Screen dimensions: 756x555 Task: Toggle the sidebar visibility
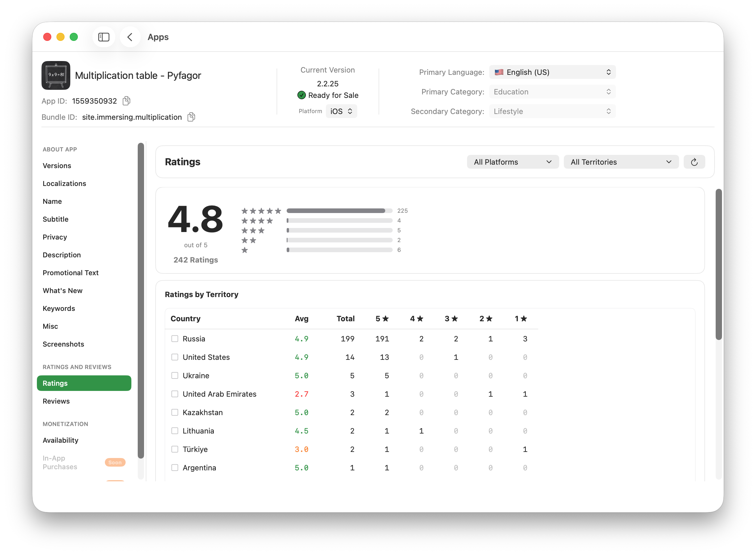click(103, 37)
